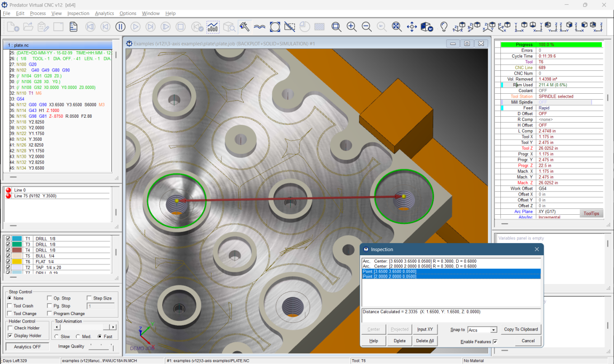Click the Fit View zoom extents icon
This screenshot has width=614, height=364.
[x=397, y=26]
